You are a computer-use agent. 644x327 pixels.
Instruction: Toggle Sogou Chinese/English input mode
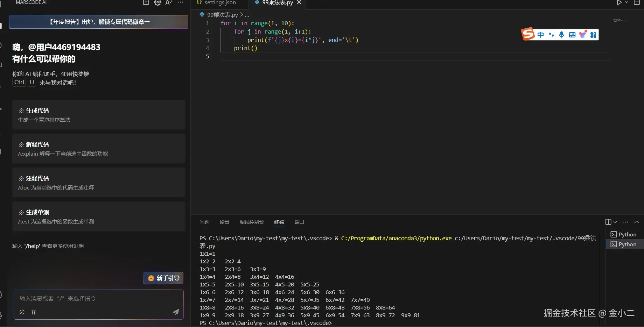540,35
